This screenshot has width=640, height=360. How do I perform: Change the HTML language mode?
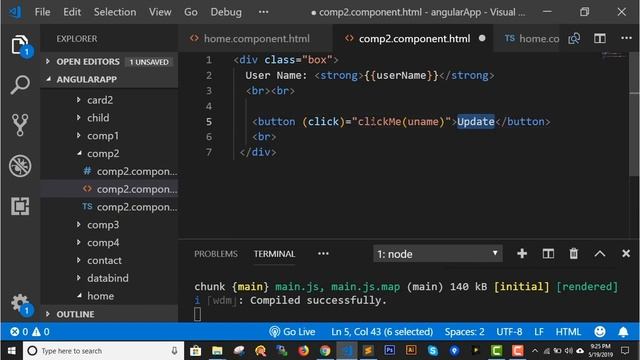click(568, 331)
